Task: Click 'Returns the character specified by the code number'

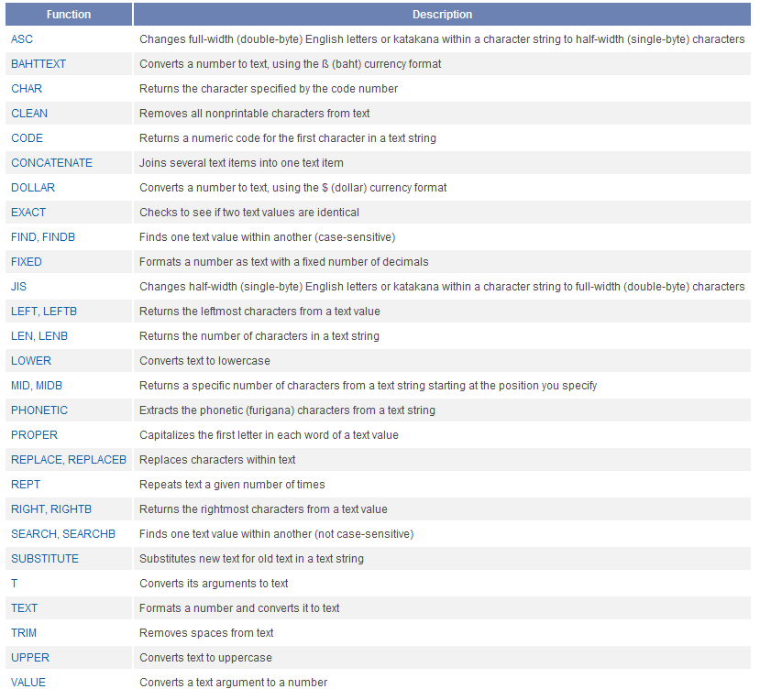Action: tap(269, 89)
